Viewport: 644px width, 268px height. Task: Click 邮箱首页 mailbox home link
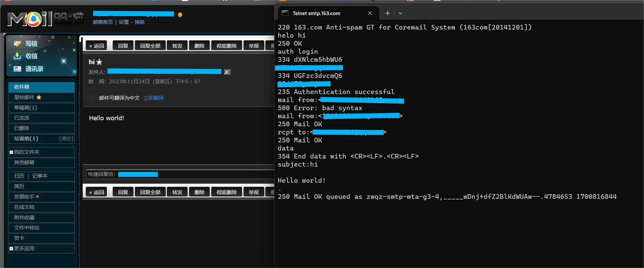[103, 22]
